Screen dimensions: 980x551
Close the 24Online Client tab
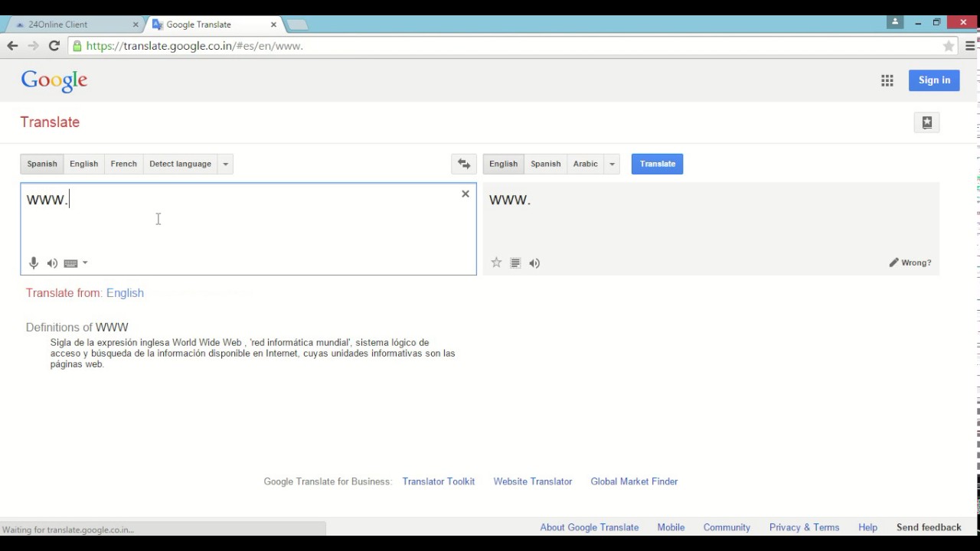(136, 24)
